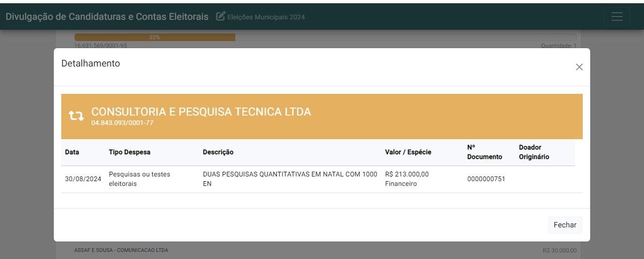The width and height of the screenshot is (644, 259).
Task: Click the Fechar button
Action: [x=565, y=225]
